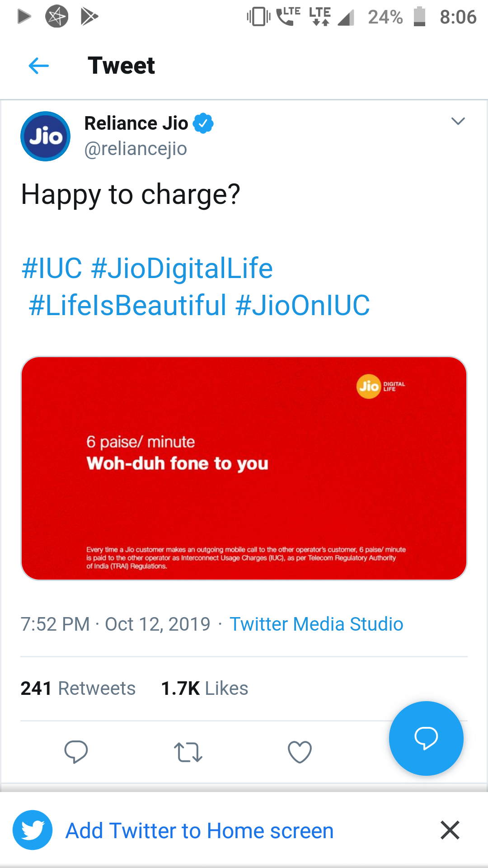Expand tweet options chevron
Screen dimensions: 488x868
click(x=458, y=121)
